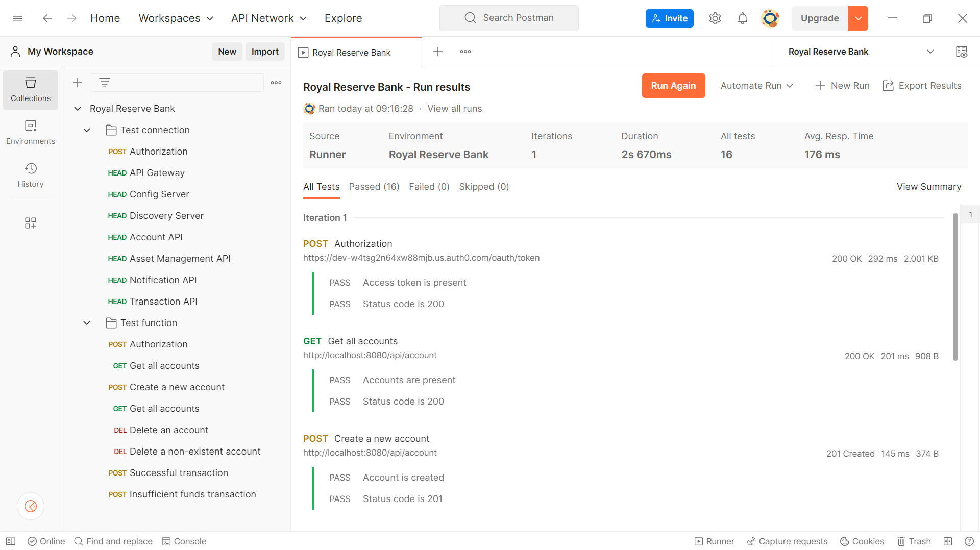980x550 pixels.
Task: Open the Automate Run dropdown
Action: coord(757,86)
